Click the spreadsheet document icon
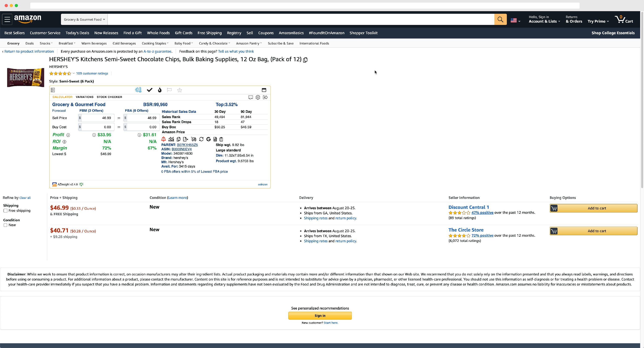 coord(215,139)
